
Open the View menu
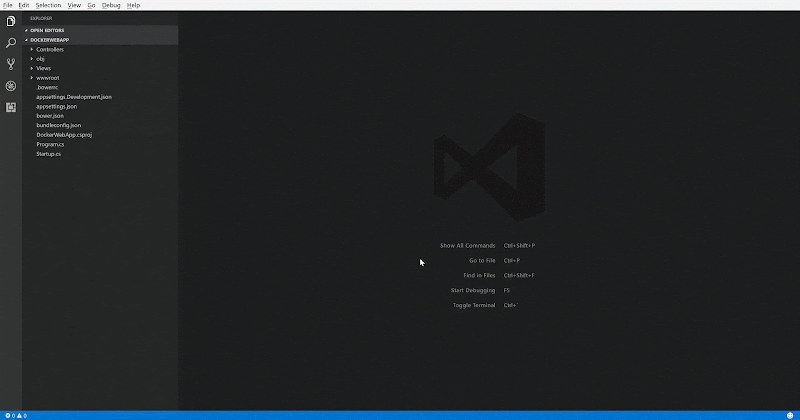coord(74,5)
